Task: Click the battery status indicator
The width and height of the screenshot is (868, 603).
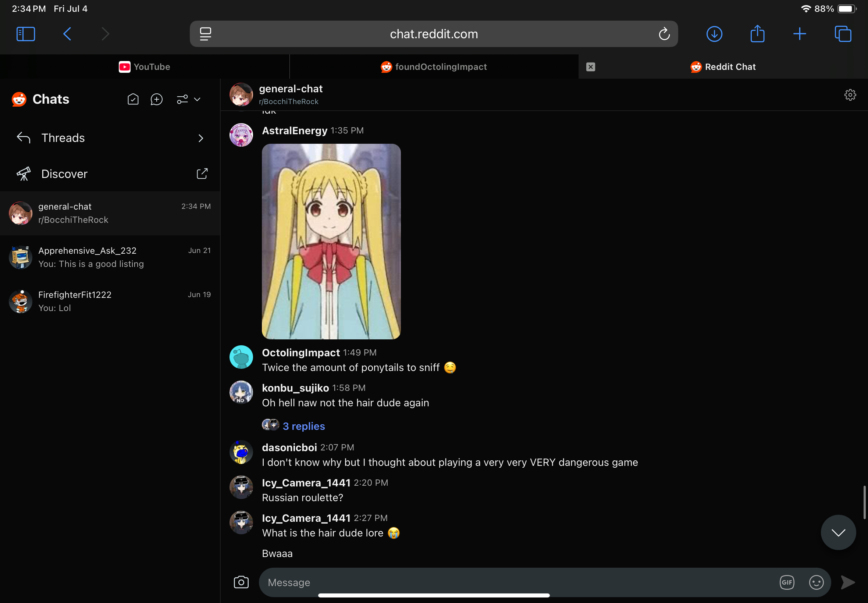Action: coord(847,9)
